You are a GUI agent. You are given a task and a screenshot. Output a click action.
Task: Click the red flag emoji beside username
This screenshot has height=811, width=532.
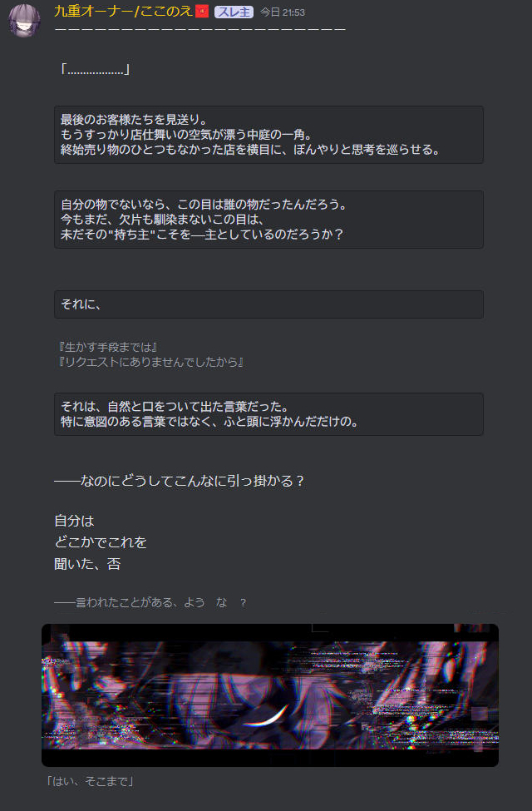tap(202, 11)
